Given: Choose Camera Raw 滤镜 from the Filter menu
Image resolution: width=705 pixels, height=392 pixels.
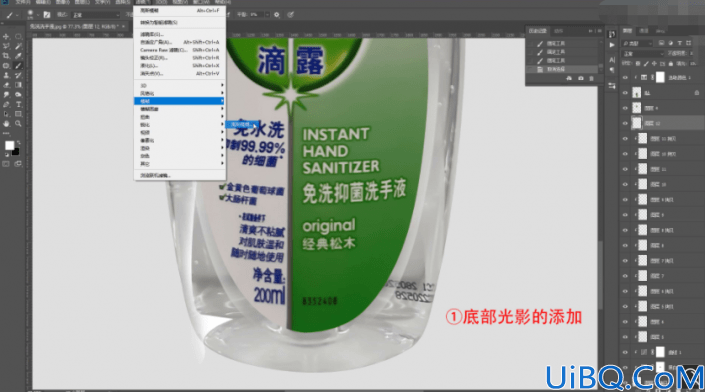Looking at the screenshot, I should 180,50.
